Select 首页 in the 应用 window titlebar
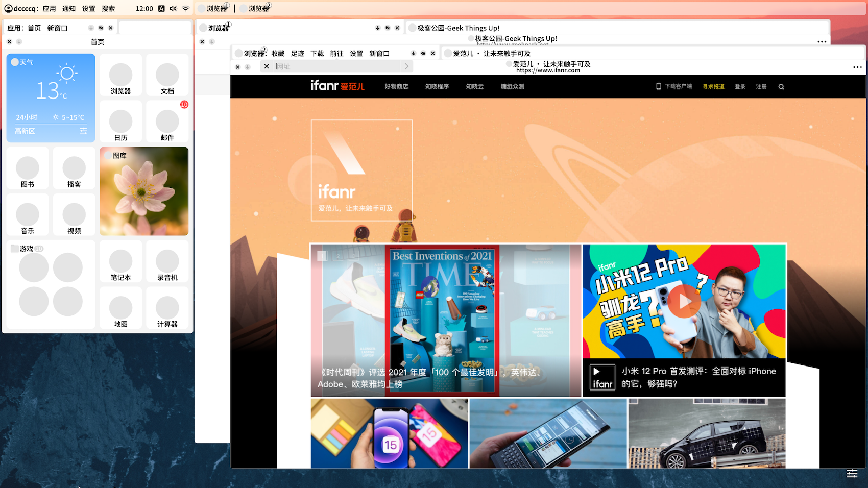 [34, 28]
